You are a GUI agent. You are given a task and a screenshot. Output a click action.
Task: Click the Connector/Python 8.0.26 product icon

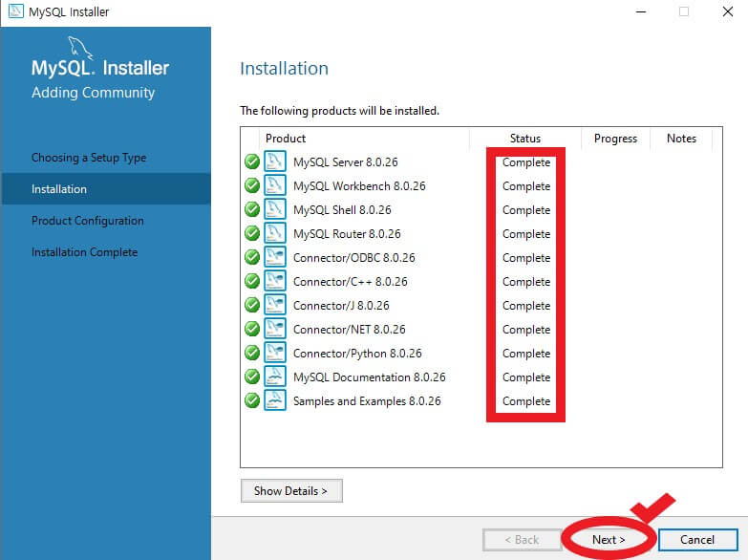(x=275, y=353)
